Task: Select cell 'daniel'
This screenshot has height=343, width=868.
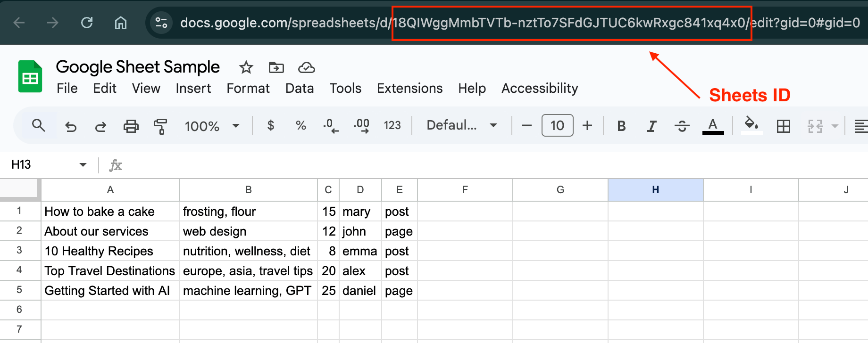Action: pos(360,290)
